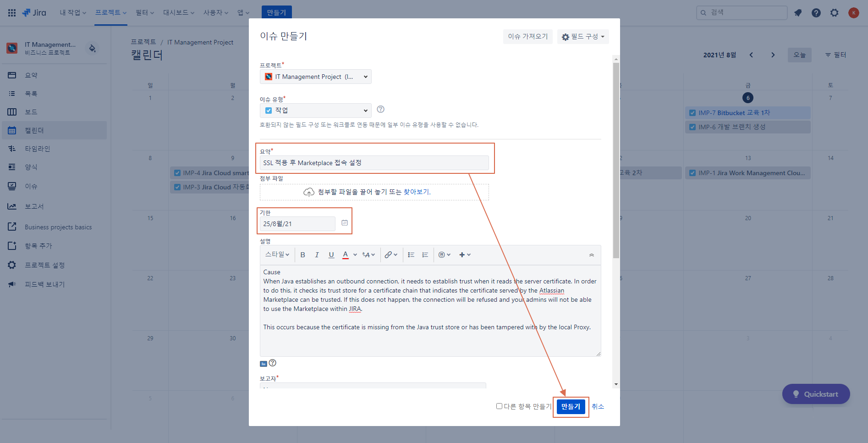Image resolution: width=868 pixels, height=443 pixels.
Task: Click the cloud upload attachment icon
Action: (x=309, y=192)
